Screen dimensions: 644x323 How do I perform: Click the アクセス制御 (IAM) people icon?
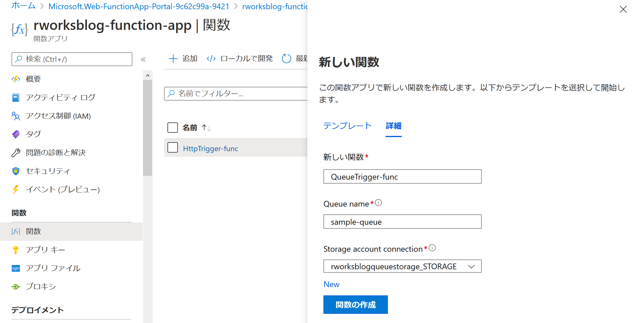pos(16,116)
